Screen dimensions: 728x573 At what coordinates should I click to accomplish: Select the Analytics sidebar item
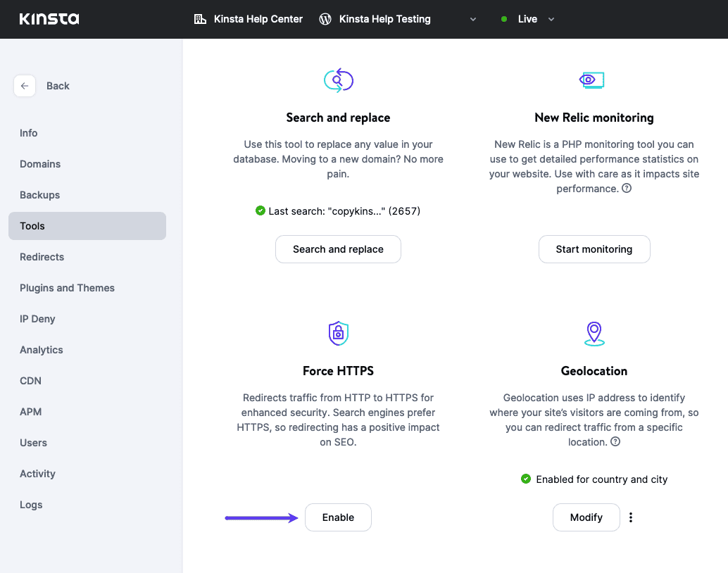(41, 350)
